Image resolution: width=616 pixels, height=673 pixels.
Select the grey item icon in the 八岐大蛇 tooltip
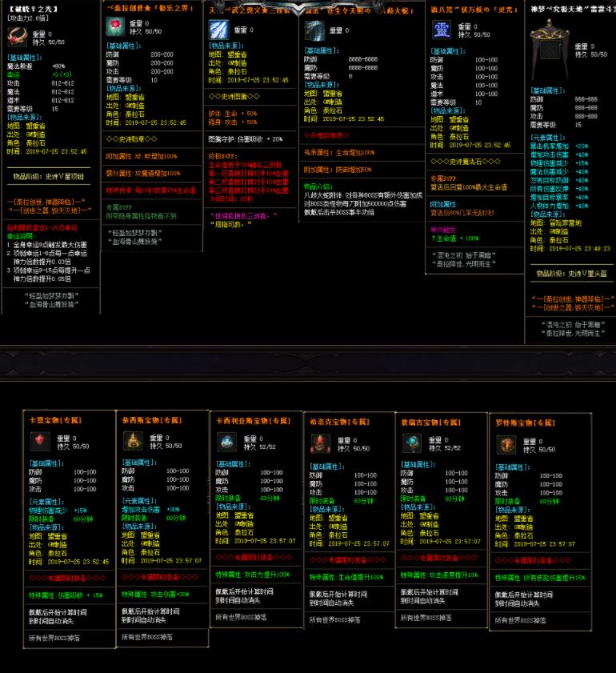[314, 30]
